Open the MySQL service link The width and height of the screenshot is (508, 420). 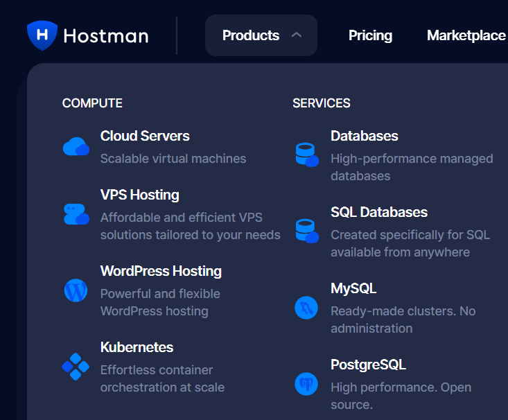point(353,288)
